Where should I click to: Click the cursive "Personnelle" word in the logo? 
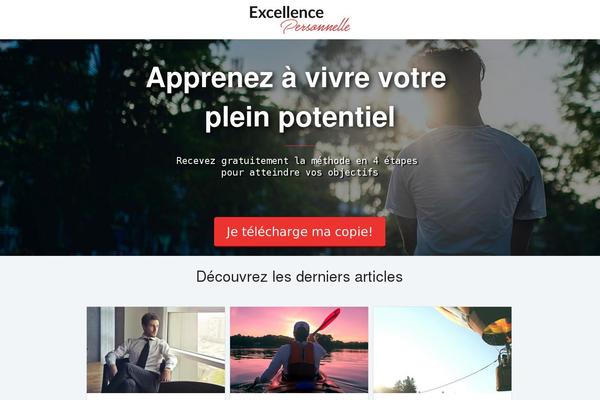[315, 26]
